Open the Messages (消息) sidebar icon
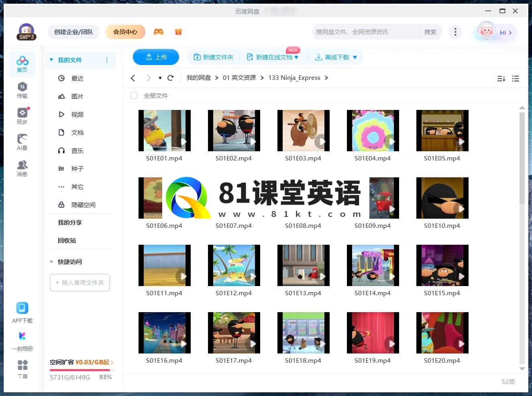 (22, 169)
